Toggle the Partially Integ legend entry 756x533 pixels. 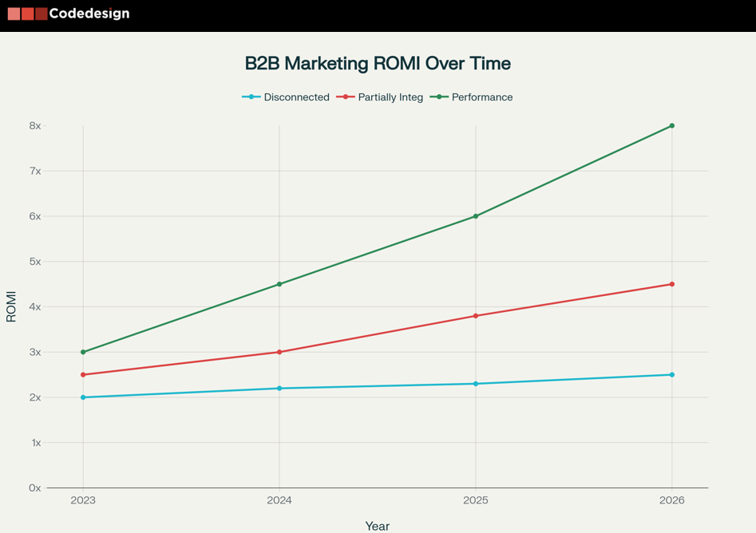tap(380, 97)
